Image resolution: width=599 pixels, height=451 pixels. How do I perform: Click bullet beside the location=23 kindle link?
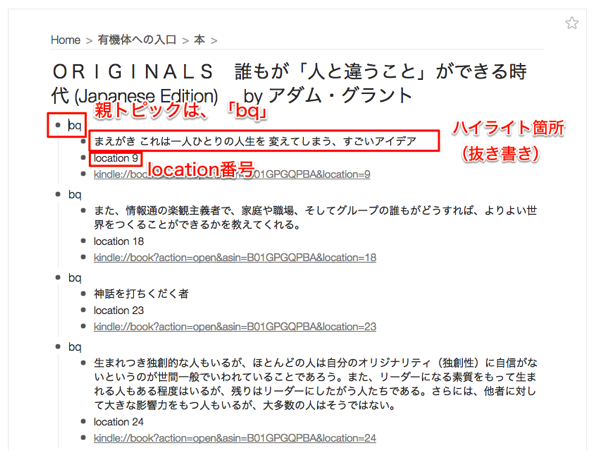click(84, 327)
